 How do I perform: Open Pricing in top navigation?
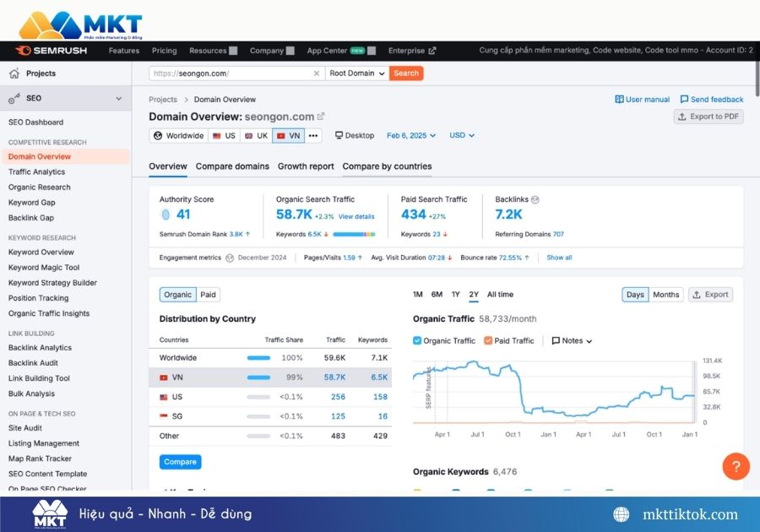(x=165, y=51)
